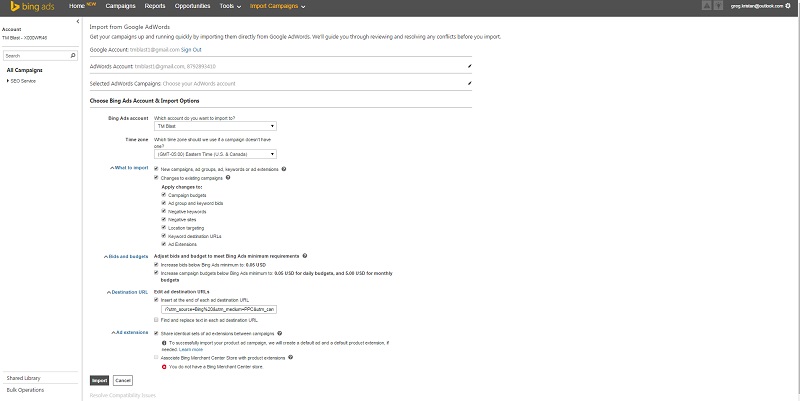Image resolution: width=800 pixels, height=401 pixels.
Task: Click the Cancel button
Action: tap(123, 381)
